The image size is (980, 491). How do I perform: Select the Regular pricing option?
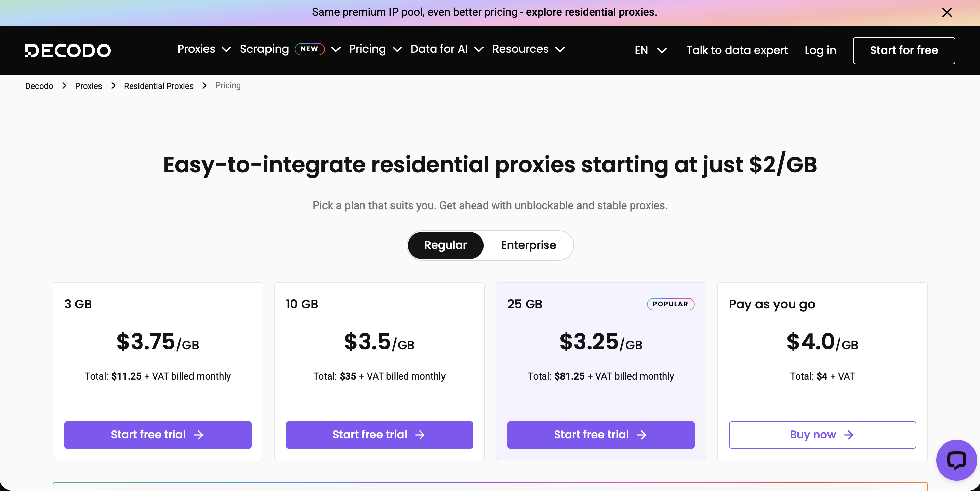pyautogui.click(x=445, y=245)
